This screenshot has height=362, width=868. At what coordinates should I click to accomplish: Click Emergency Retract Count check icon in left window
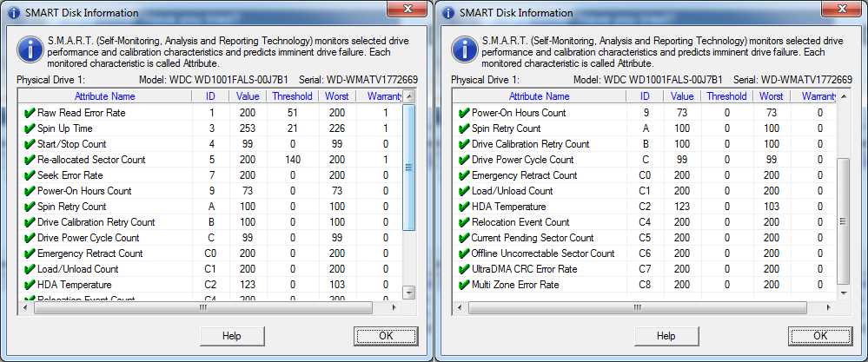[30, 253]
